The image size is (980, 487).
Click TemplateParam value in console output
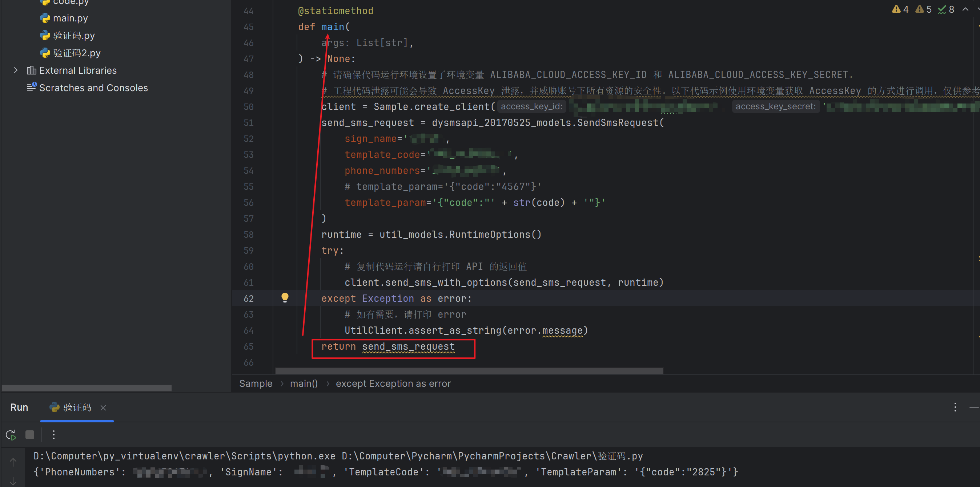(x=683, y=472)
